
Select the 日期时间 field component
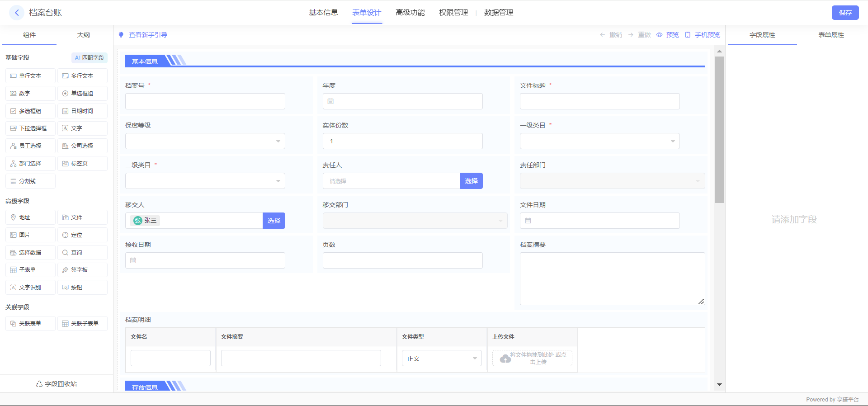(x=82, y=111)
